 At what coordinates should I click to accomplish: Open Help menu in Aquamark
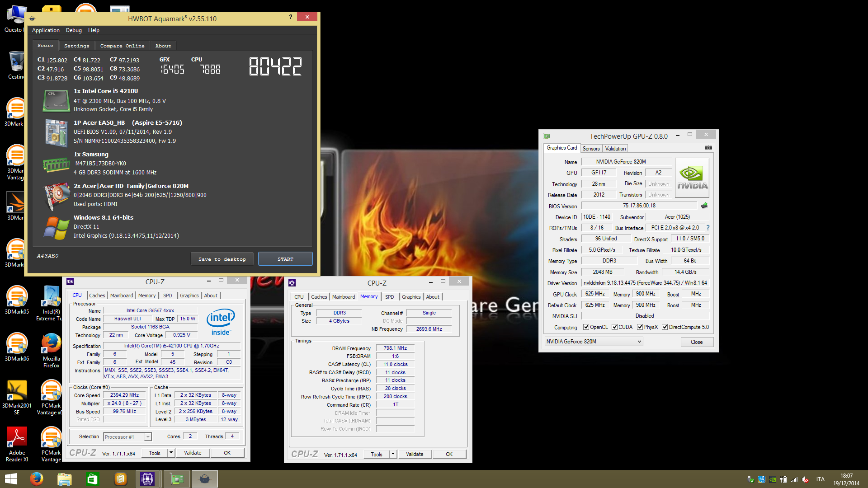94,30
